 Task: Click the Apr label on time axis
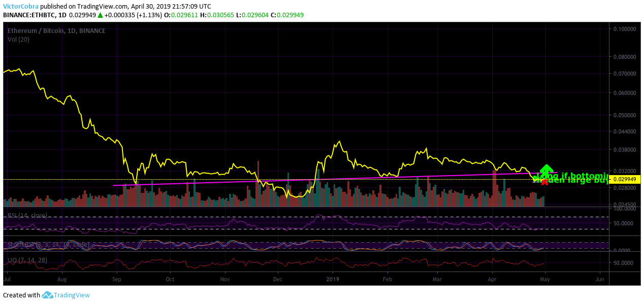[x=492, y=279]
